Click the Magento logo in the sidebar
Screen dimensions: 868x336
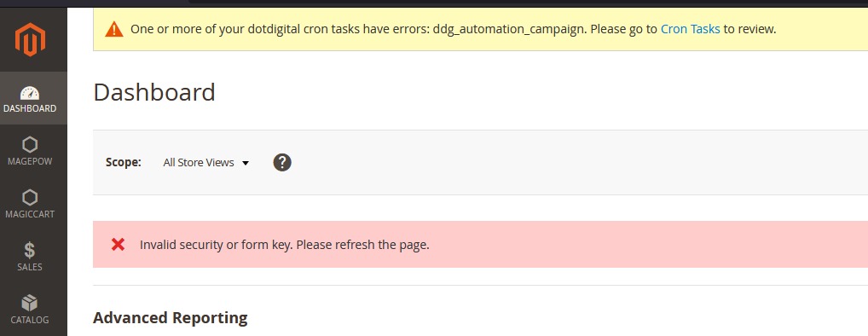click(30, 39)
